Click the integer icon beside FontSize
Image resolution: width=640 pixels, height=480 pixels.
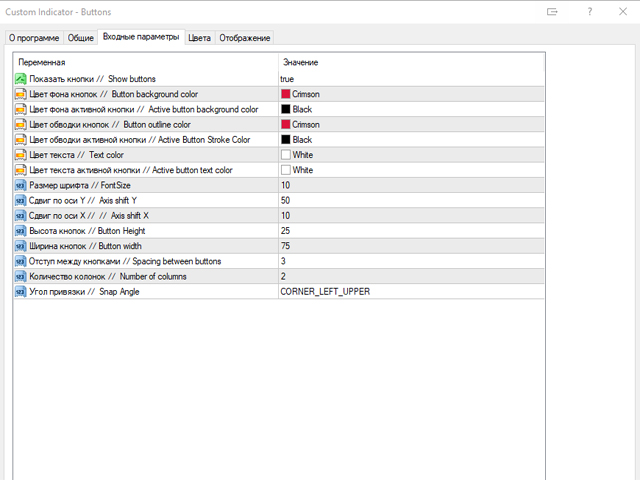(20, 185)
